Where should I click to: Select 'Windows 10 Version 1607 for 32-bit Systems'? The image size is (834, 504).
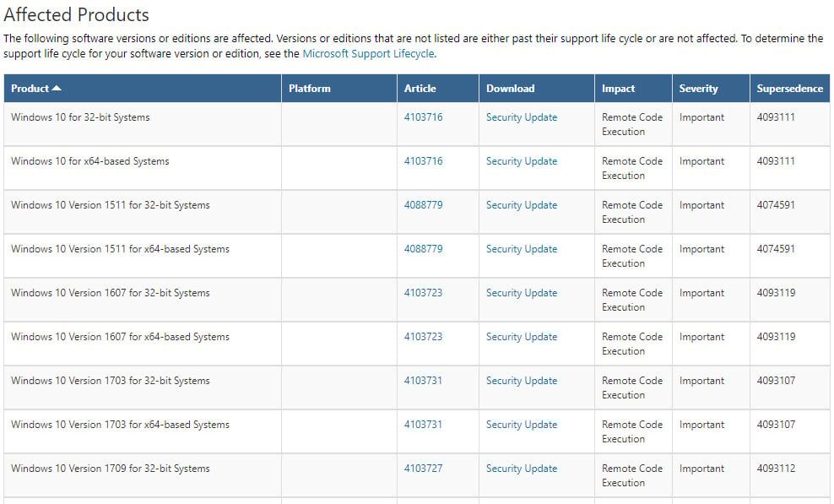[x=110, y=293]
